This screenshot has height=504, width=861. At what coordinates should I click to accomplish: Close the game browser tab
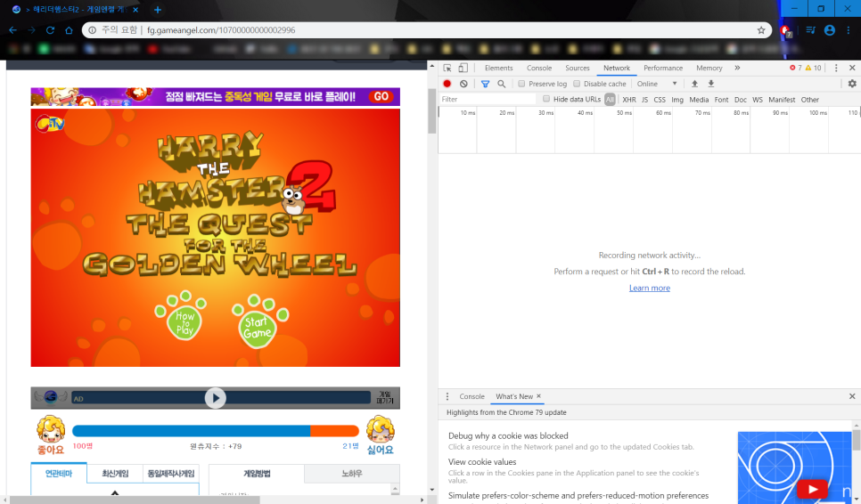pos(135,9)
